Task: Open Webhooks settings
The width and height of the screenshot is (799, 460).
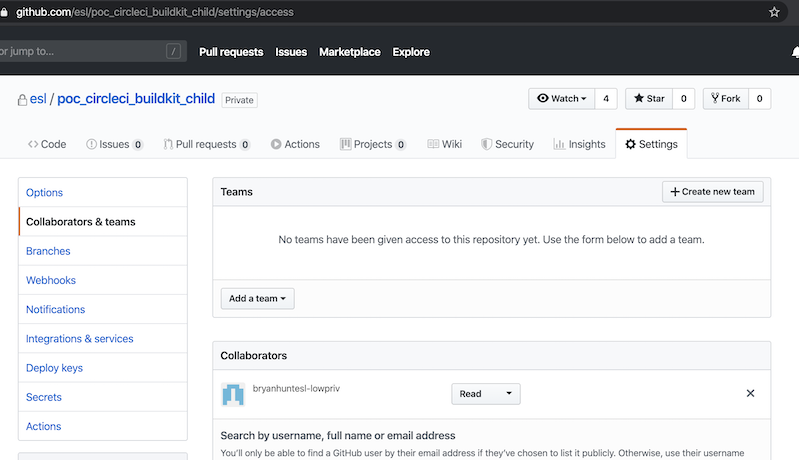Action: click(x=103, y=280)
